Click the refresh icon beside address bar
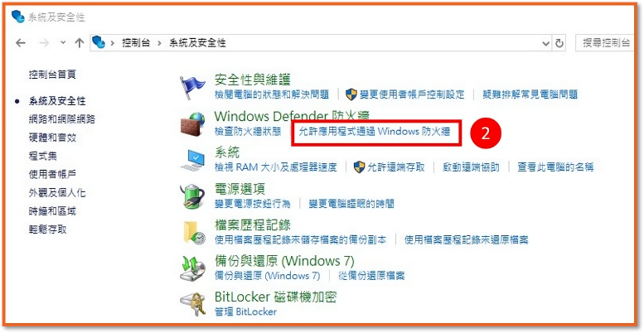The image size is (644, 333). [x=559, y=43]
